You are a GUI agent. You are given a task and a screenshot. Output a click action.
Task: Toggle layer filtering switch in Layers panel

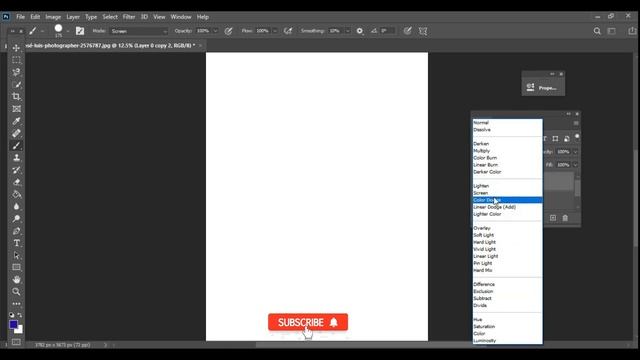click(577, 137)
